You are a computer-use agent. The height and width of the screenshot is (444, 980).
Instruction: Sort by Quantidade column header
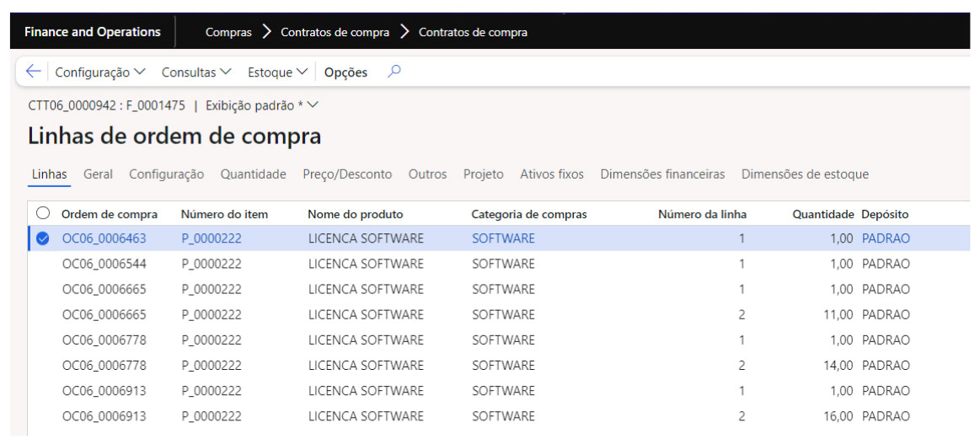[822, 215]
